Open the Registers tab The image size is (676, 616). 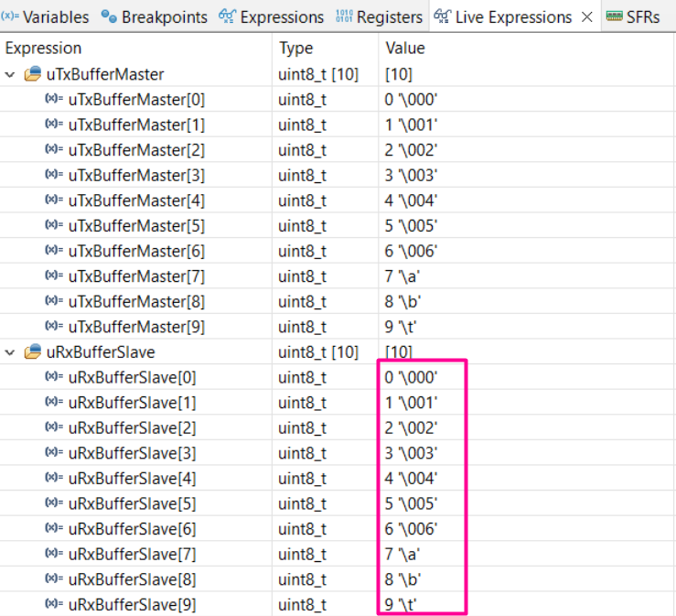pos(379,16)
